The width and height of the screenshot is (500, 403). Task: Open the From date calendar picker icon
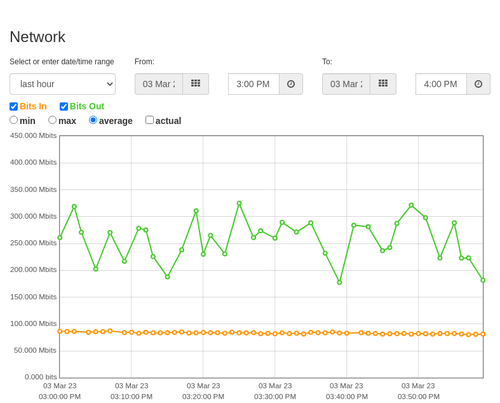click(x=196, y=84)
